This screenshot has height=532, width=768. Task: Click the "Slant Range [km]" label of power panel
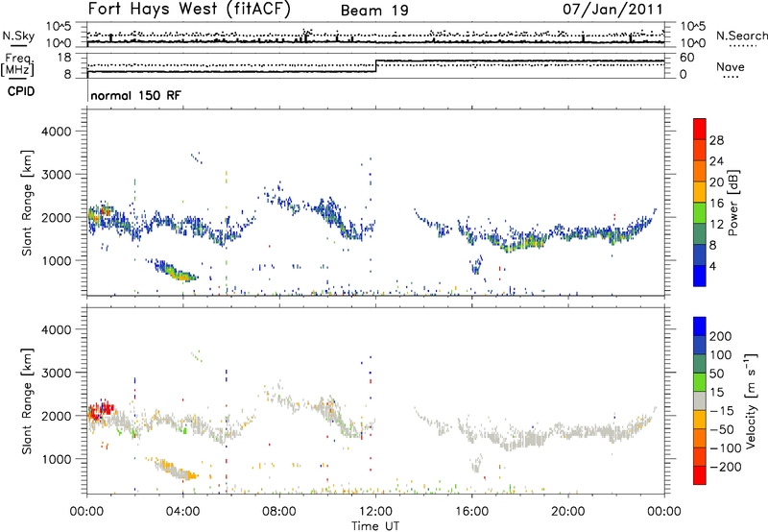pos(27,203)
